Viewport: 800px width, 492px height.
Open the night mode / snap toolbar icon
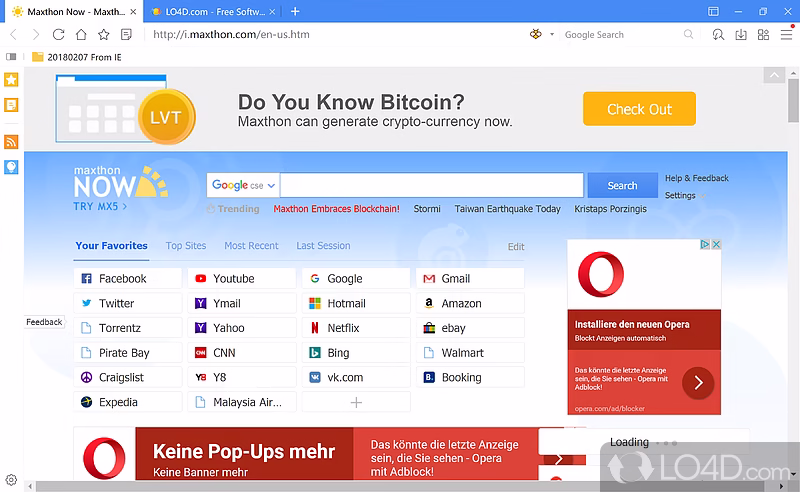tap(718, 34)
